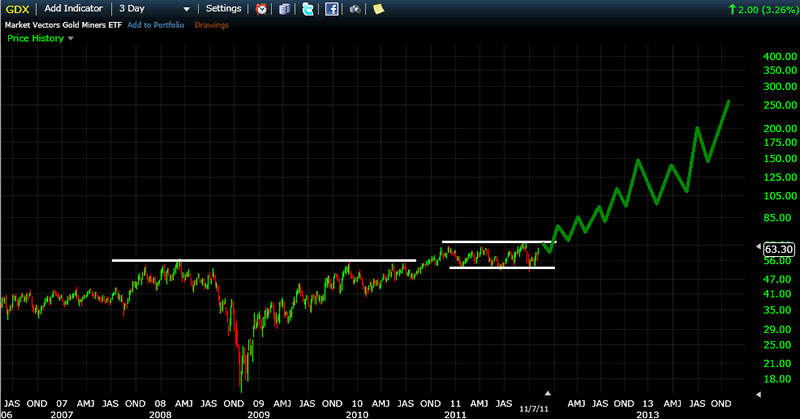
Task: Click the GDX ticker symbol field
Action: (x=17, y=9)
